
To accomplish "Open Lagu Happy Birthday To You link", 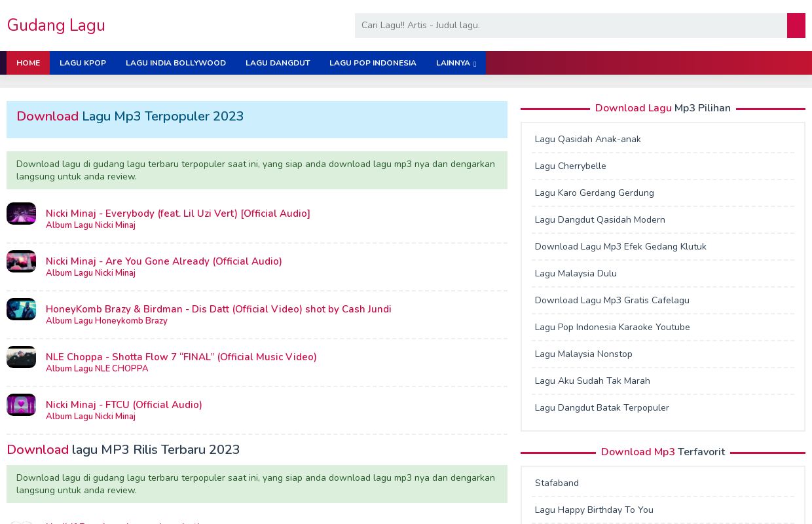I will pyautogui.click(x=594, y=510).
